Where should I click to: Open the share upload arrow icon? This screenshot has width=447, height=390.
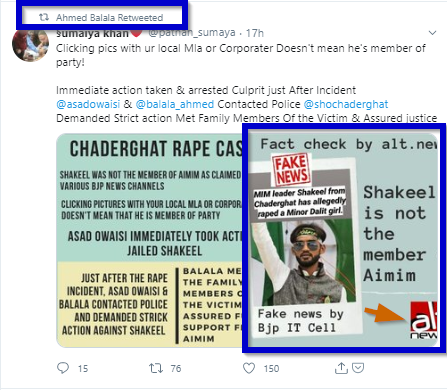click(x=341, y=368)
